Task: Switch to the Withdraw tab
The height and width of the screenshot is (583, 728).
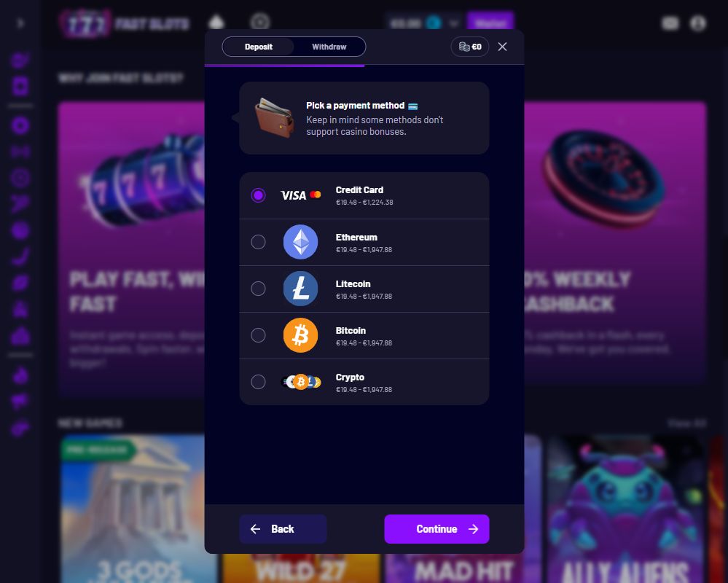Action: (x=329, y=47)
